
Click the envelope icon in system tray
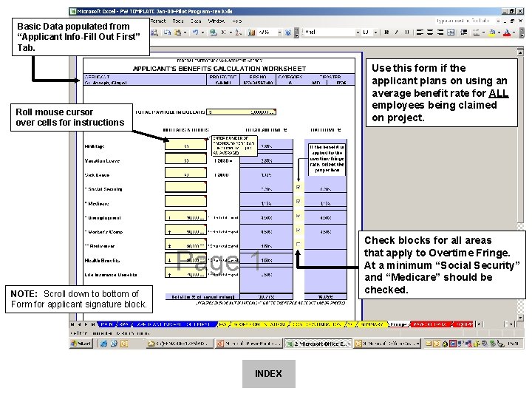pos(429,344)
